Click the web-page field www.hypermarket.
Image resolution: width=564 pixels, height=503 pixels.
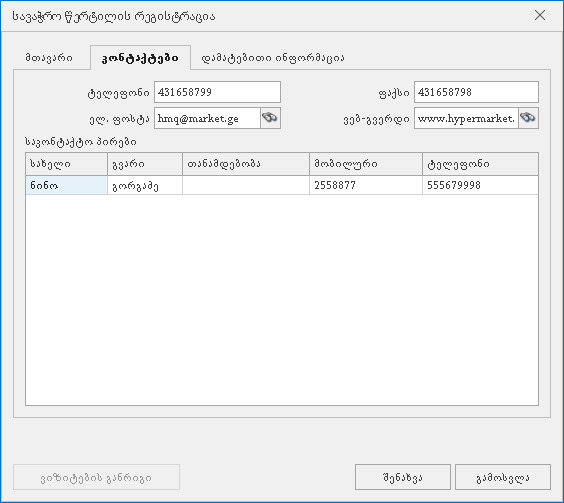point(466,118)
